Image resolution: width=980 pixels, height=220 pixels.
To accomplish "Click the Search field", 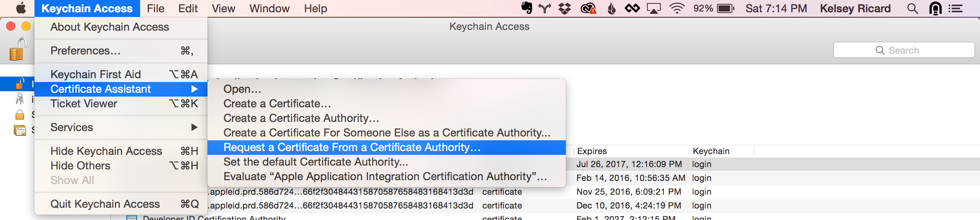I will tap(904, 50).
